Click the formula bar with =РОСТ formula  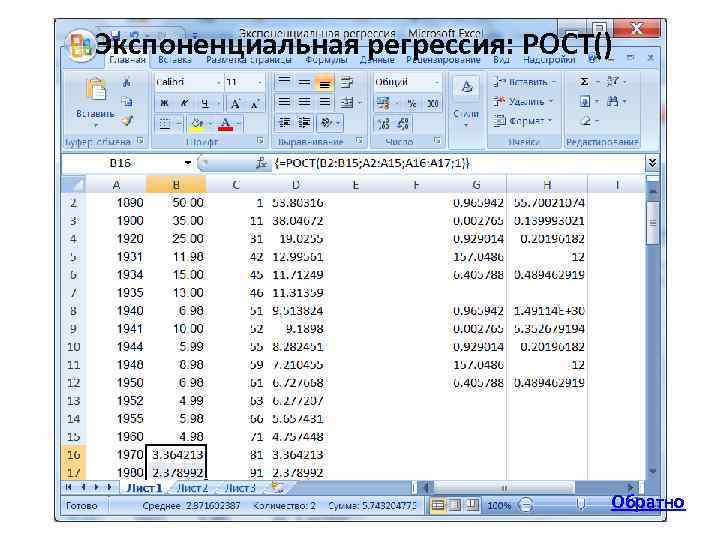459,163
